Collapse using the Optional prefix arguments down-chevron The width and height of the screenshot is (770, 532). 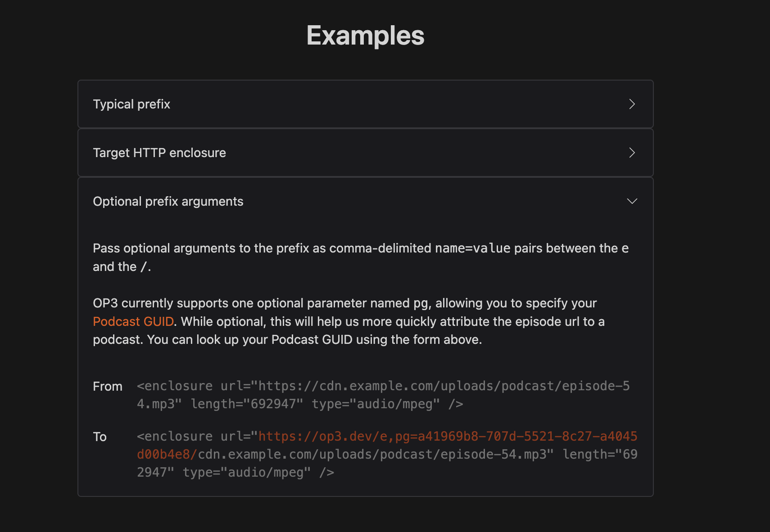[632, 201]
